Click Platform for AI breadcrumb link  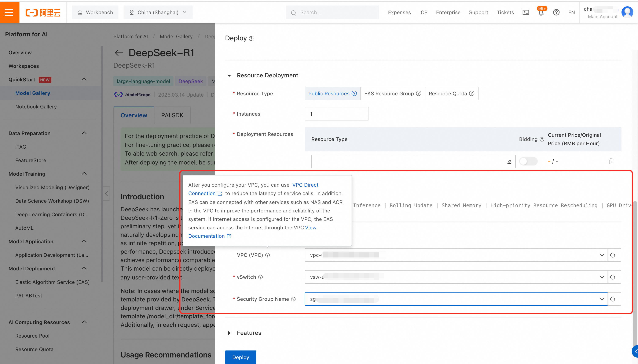coord(131,37)
